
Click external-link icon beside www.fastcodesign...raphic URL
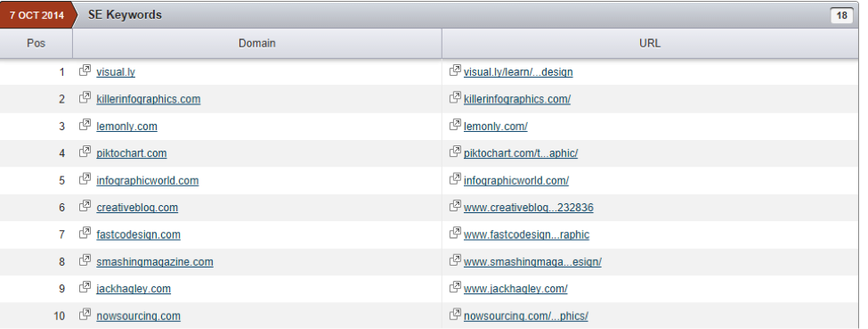click(455, 233)
